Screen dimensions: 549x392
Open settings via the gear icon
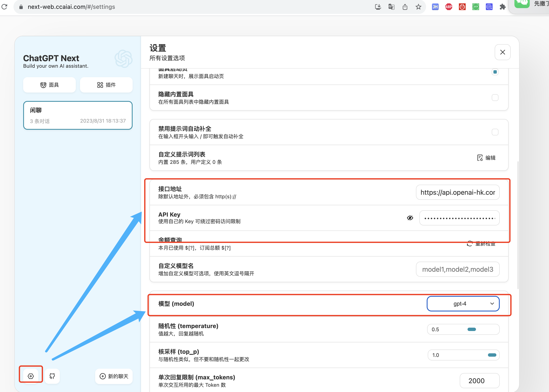[x=31, y=376]
